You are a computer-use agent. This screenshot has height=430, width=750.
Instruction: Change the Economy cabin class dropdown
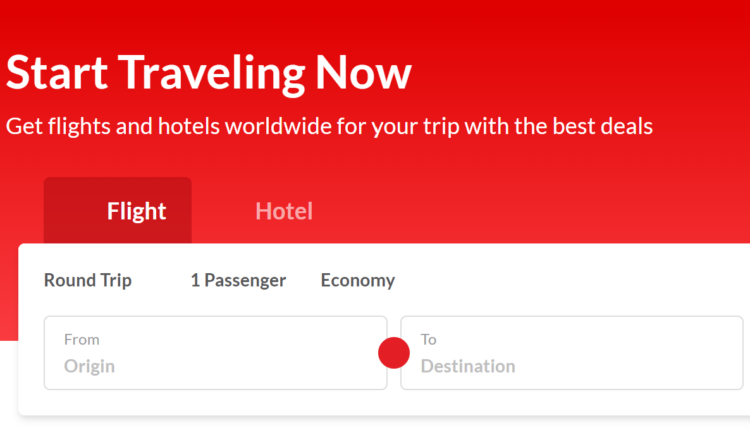pyautogui.click(x=358, y=280)
